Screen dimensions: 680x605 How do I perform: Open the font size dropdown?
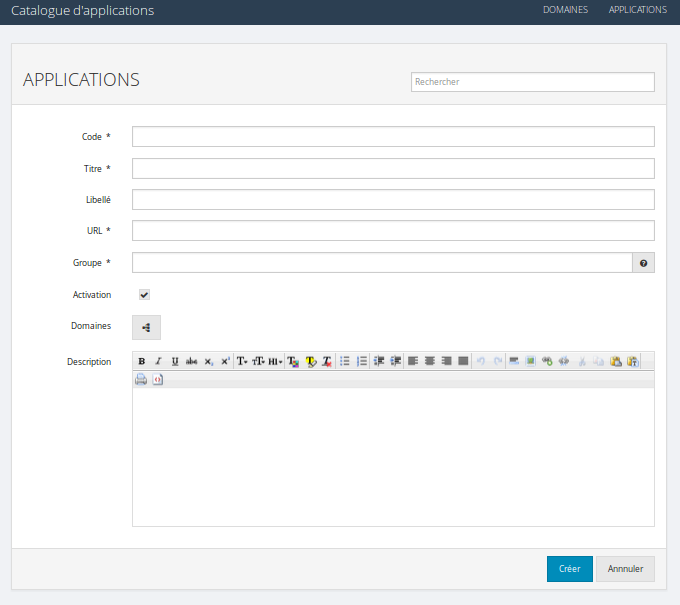click(258, 361)
